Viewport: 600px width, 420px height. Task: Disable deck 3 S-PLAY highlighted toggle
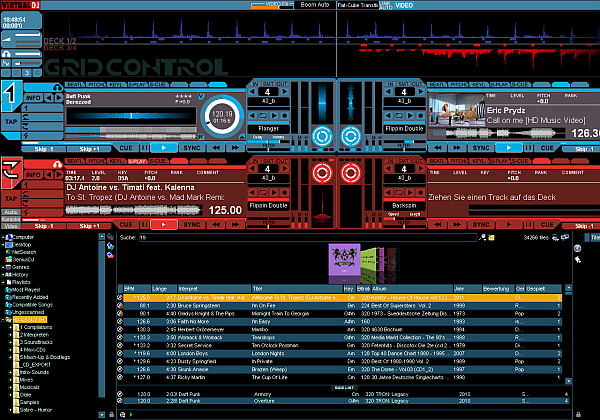click(137, 161)
